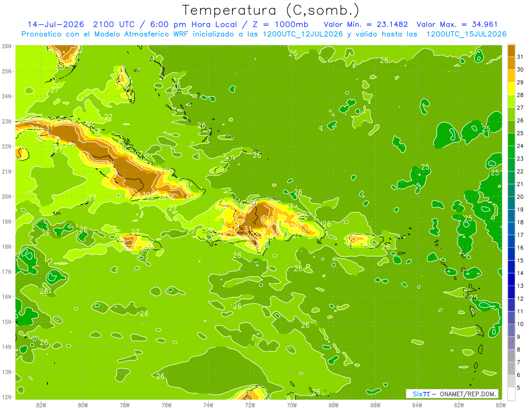Click the brown legend swatch above the 31 label
The width and height of the screenshot is (532, 411).
[x=511, y=51]
